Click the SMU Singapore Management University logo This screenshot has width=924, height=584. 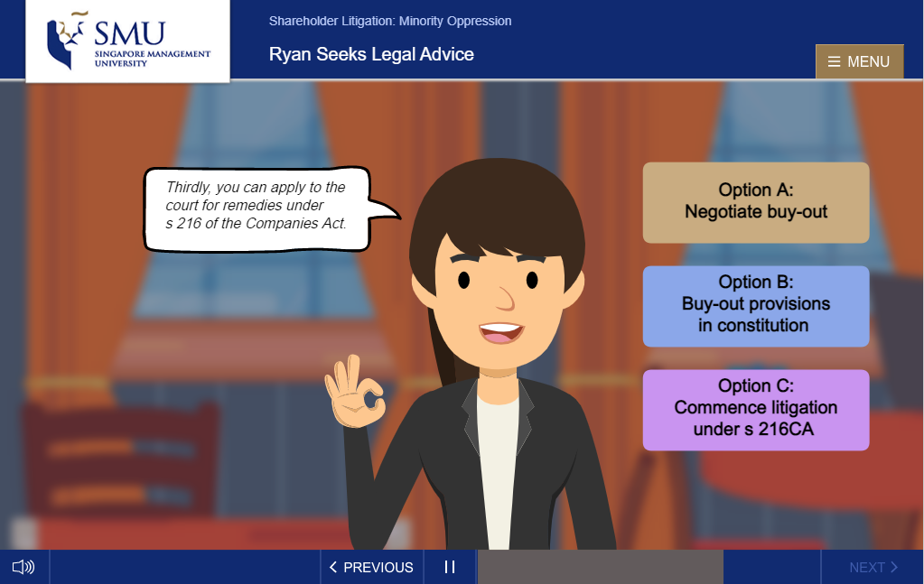click(x=128, y=41)
